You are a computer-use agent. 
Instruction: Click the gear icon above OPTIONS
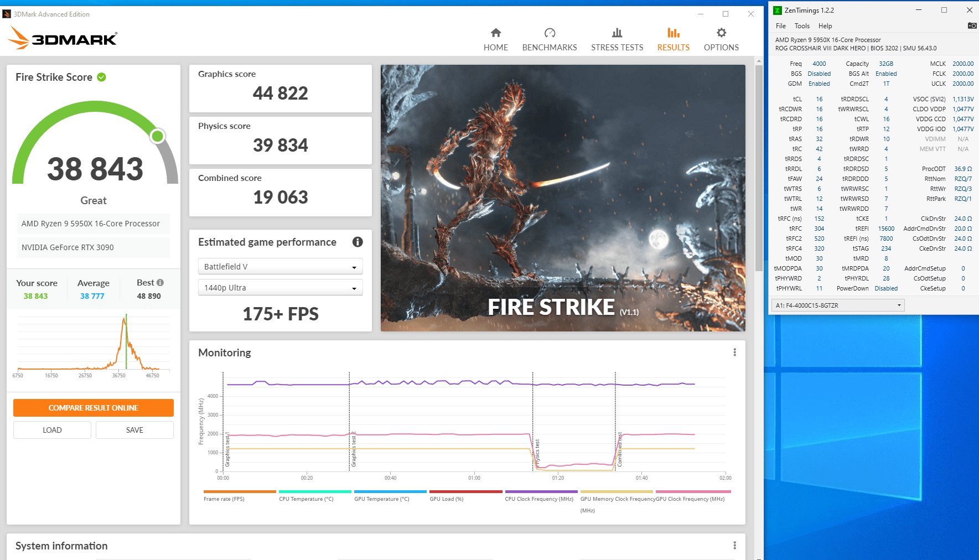click(721, 33)
